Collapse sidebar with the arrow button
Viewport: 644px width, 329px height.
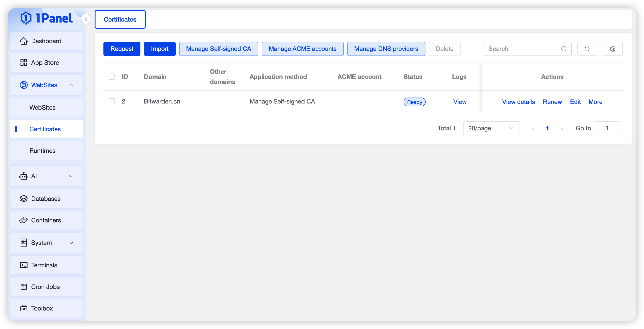(85, 19)
